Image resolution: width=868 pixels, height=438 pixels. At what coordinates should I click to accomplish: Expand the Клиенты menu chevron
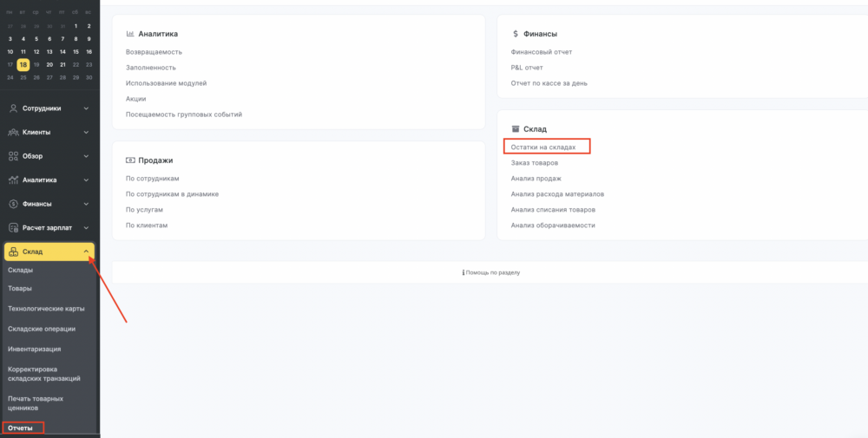coord(86,132)
